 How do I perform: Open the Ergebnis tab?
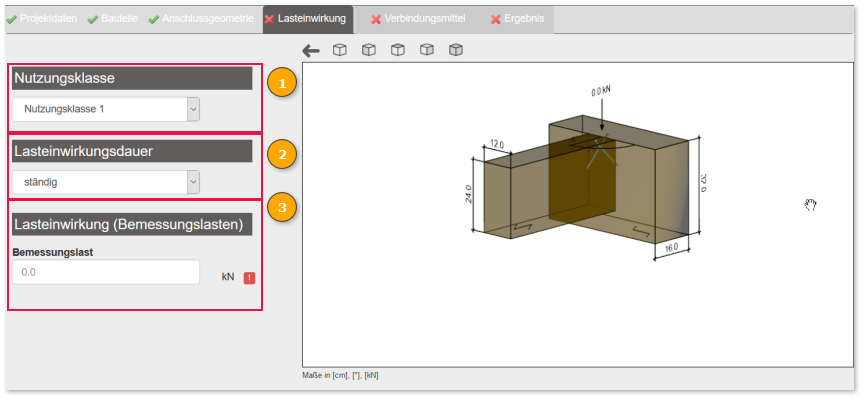click(x=518, y=19)
